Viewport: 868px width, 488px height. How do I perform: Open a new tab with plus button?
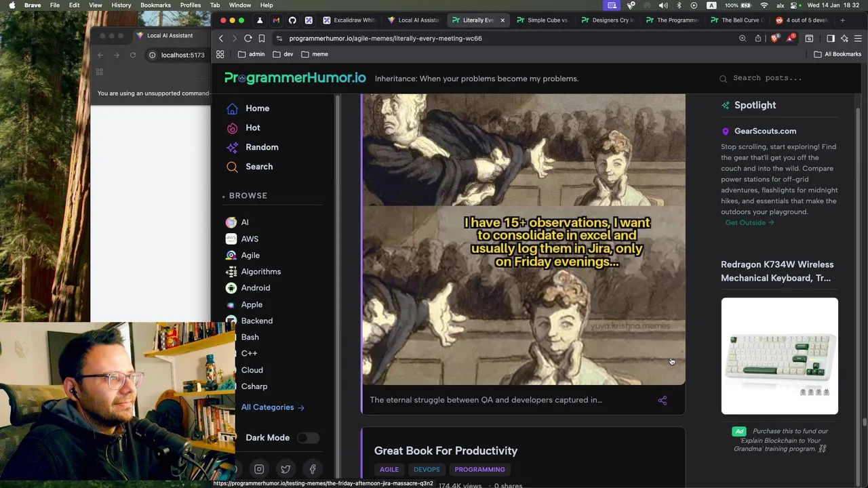(x=843, y=20)
